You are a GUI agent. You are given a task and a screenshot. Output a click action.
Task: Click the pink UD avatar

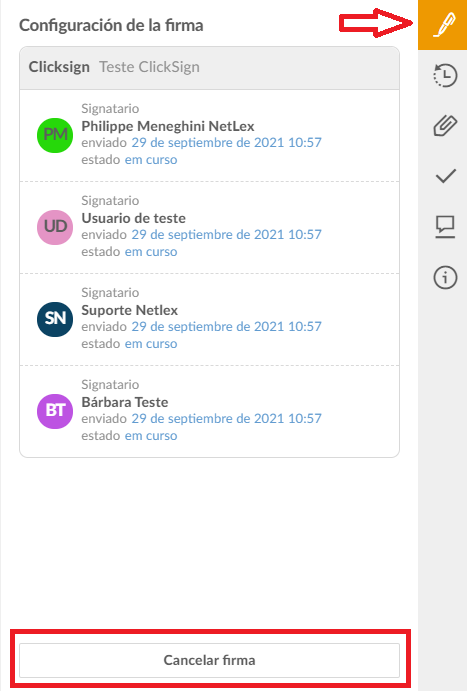point(55,227)
